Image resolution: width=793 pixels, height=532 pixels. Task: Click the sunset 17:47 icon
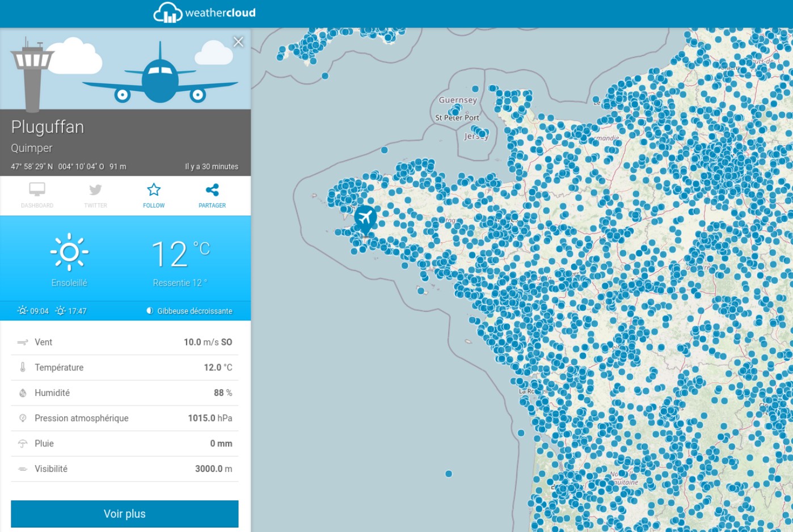pos(61,310)
